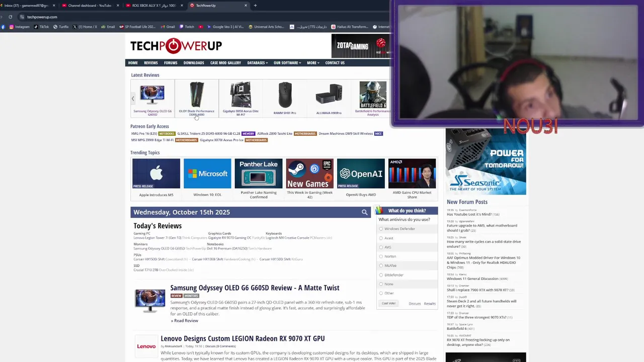
Task: Select the Norton poll option
Action: coord(381,256)
